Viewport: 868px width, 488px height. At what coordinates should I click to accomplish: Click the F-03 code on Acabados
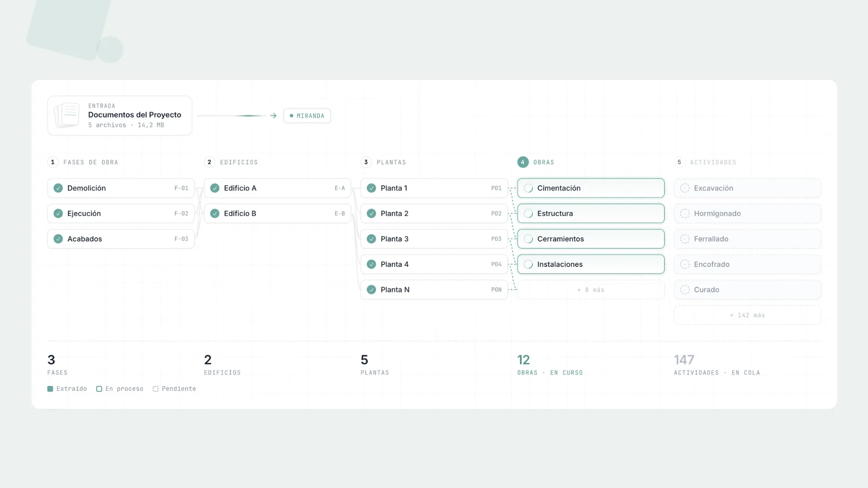click(x=181, y=239)
